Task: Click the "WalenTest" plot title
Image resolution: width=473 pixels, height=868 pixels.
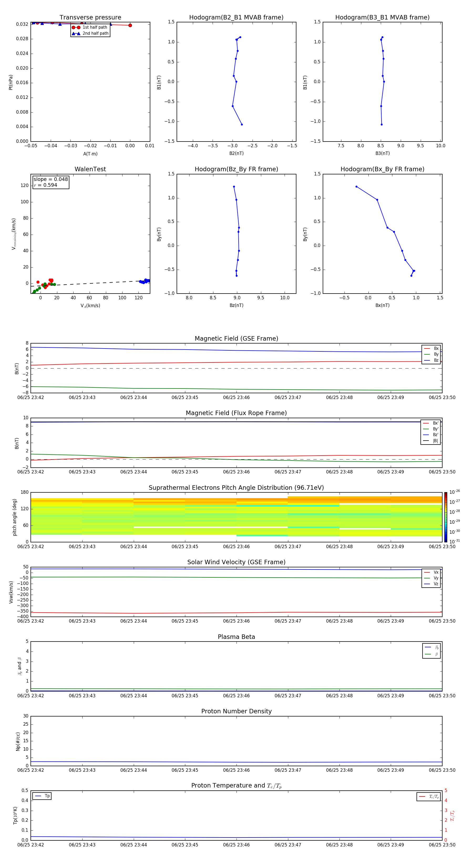Action: coord(90,169)
